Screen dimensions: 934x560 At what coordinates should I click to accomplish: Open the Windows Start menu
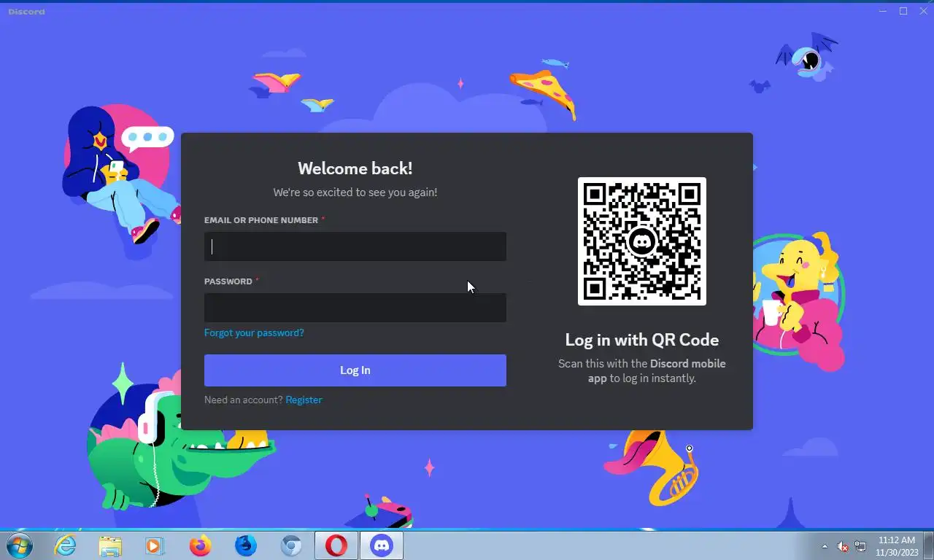19,545
